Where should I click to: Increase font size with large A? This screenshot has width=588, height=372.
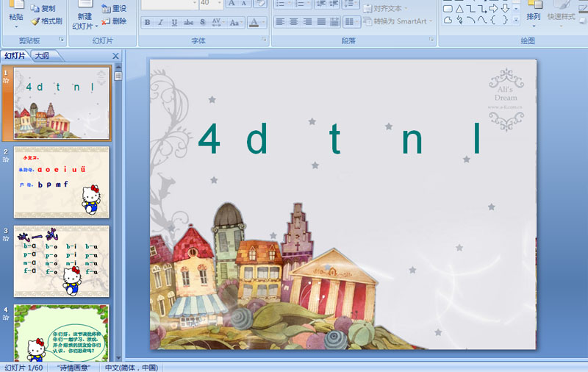pos(232,3)
